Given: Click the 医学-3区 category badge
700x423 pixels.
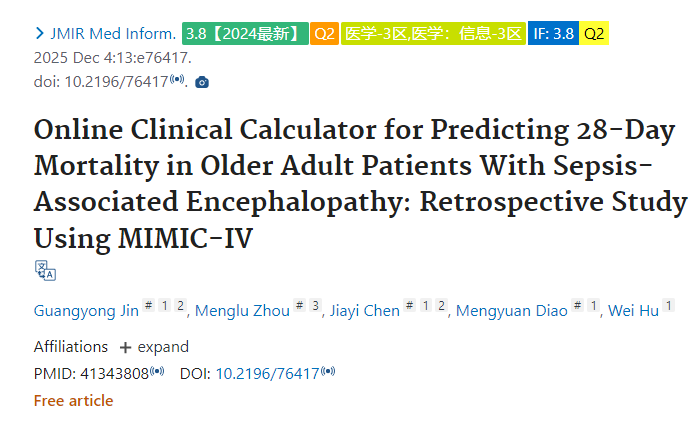Looking at the screenshot, I should pyautogui.click(x=433, y=33).
